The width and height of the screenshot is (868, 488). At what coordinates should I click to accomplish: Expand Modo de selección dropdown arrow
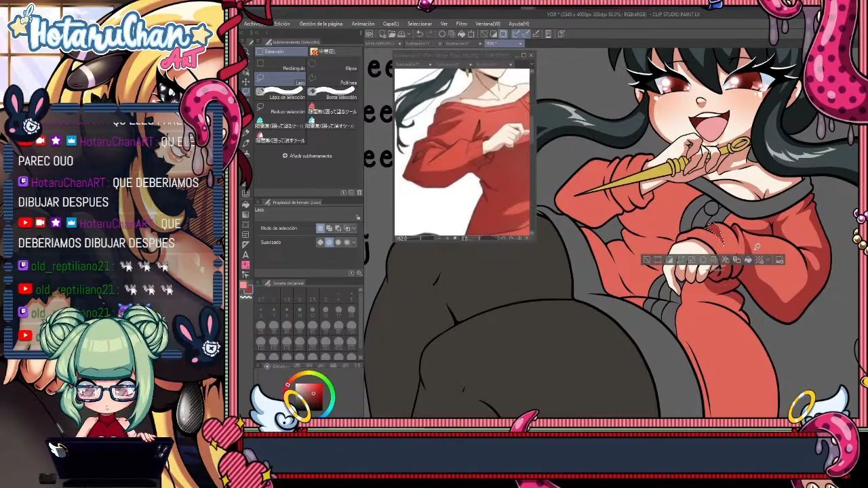click(354, 229)
